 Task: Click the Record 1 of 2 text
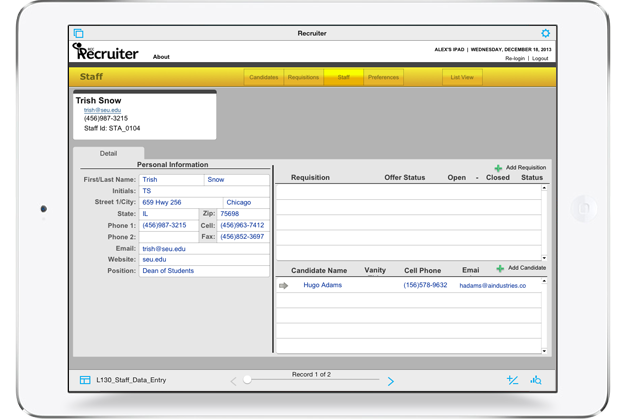(x=311, y=374)
